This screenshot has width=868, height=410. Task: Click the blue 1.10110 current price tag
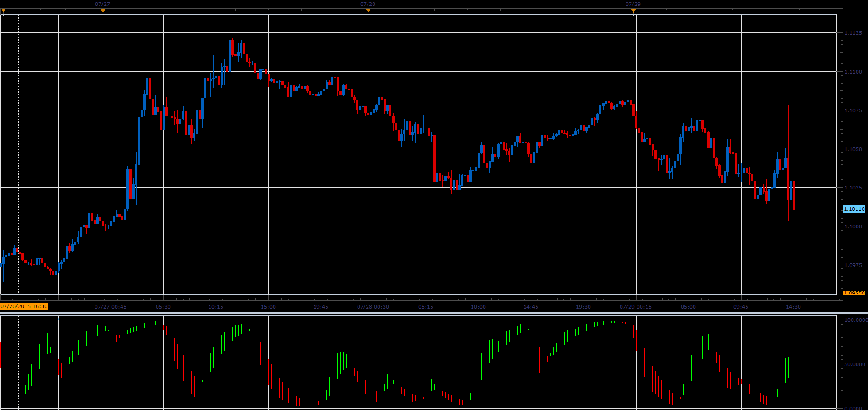coord(854,209)
